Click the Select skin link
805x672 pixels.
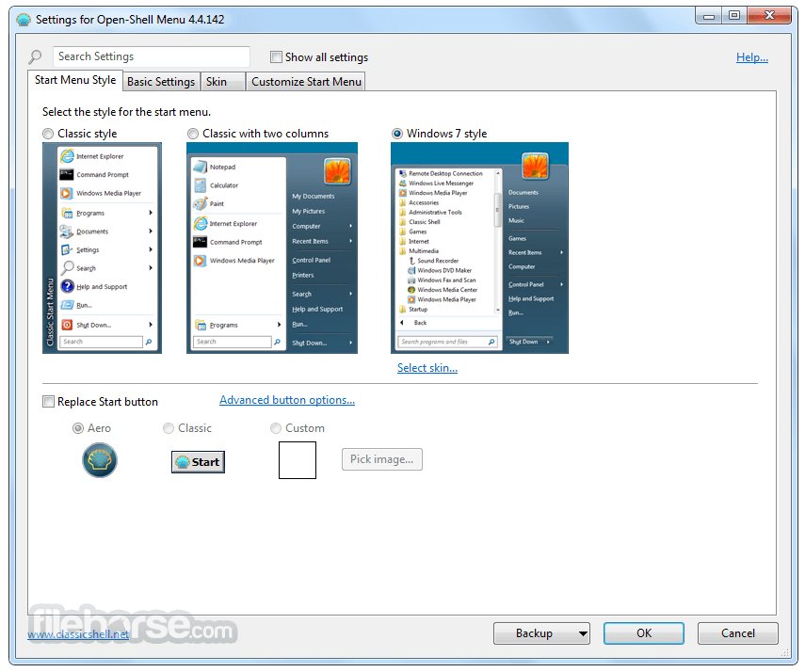(427, 368)
